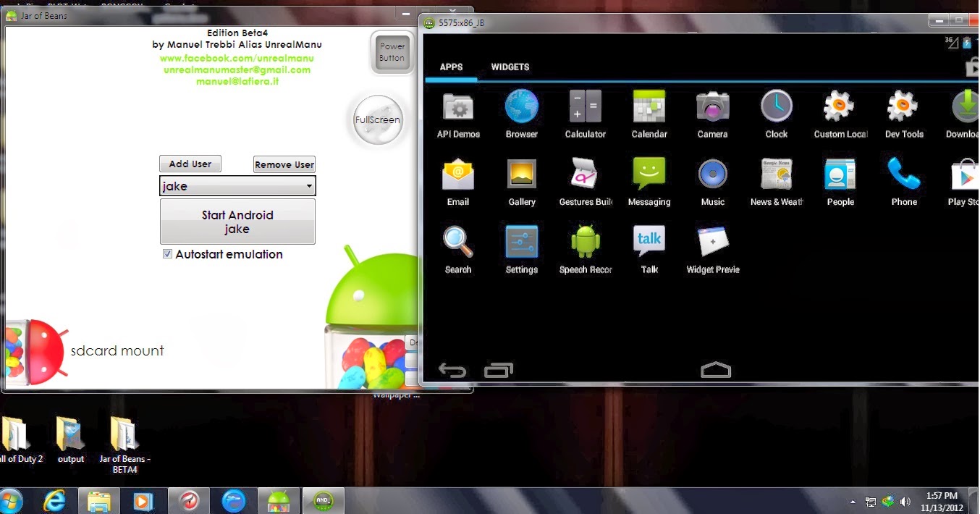Open the Phone app

[904, 182]
